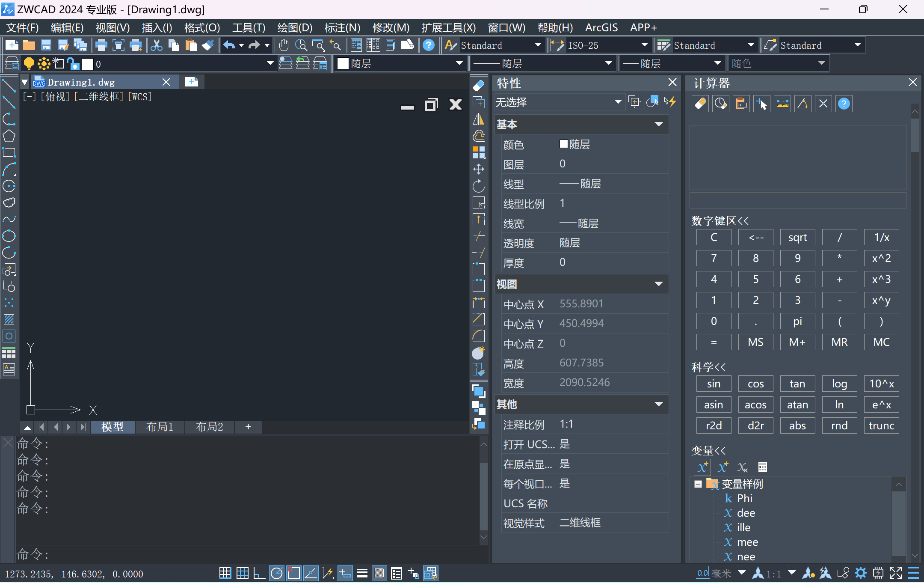The height and width of the screenshot is (583, 924).
Task: Click the white layer color swatch
Action: (x=87, y=64)
